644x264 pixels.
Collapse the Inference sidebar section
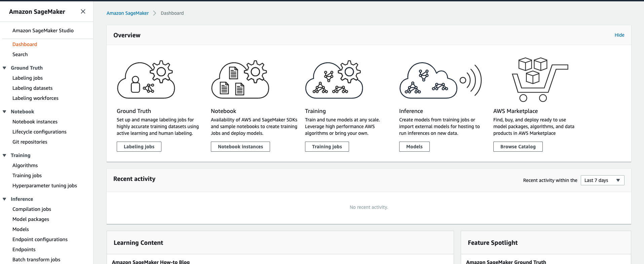(x=4, y=199)
